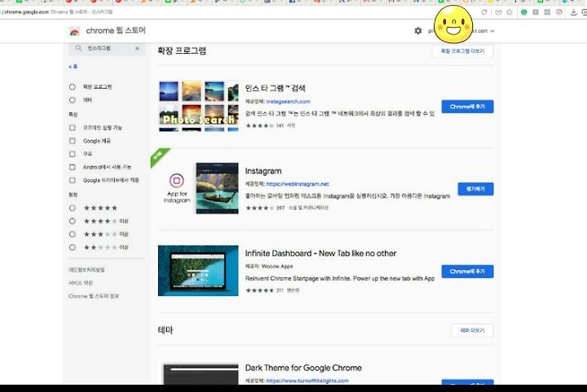Click the search magnifier icon in sidebar
Screen dimensions: 587x392
[78, 48]
